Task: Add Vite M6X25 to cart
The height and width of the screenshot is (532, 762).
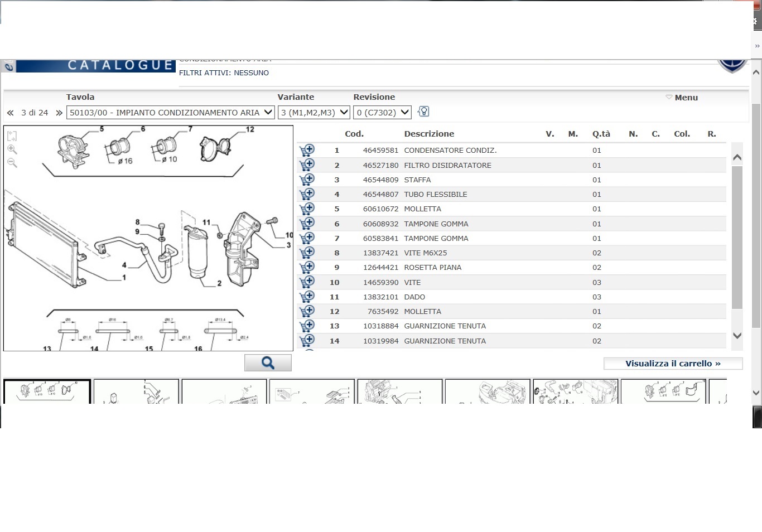Action: [307, 253]
